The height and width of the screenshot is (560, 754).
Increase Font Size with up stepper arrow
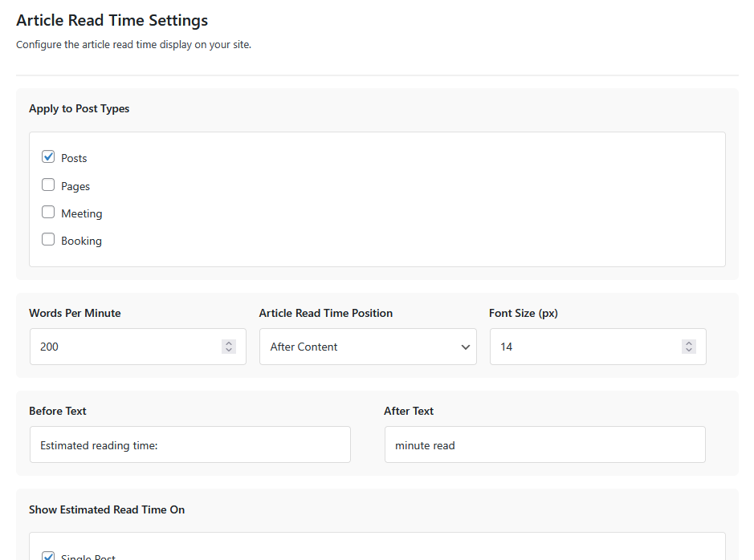[688, 342]
